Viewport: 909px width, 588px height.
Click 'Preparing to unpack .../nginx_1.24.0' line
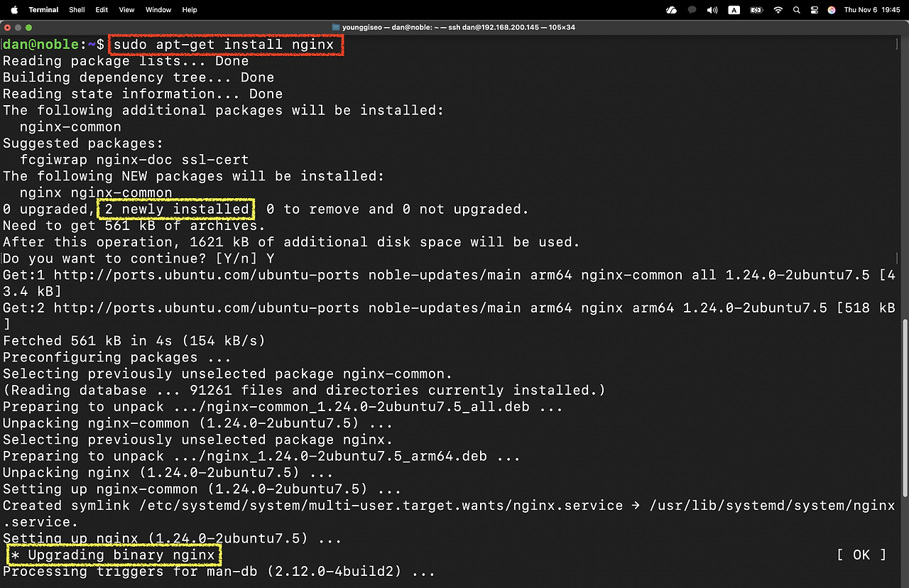[x=261, y=456]
